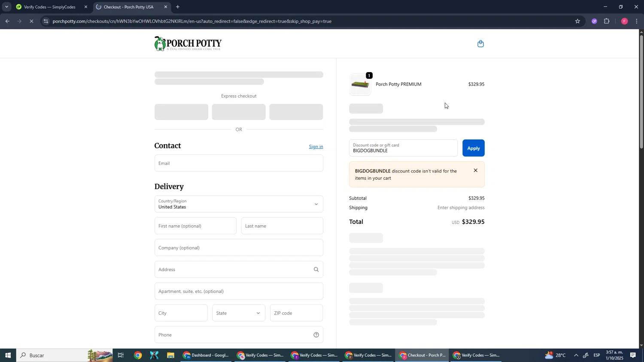Focus the First name (optional) field
Image resolution: width=644 pixels, height=362 pixels.
(x=195, y=226)
